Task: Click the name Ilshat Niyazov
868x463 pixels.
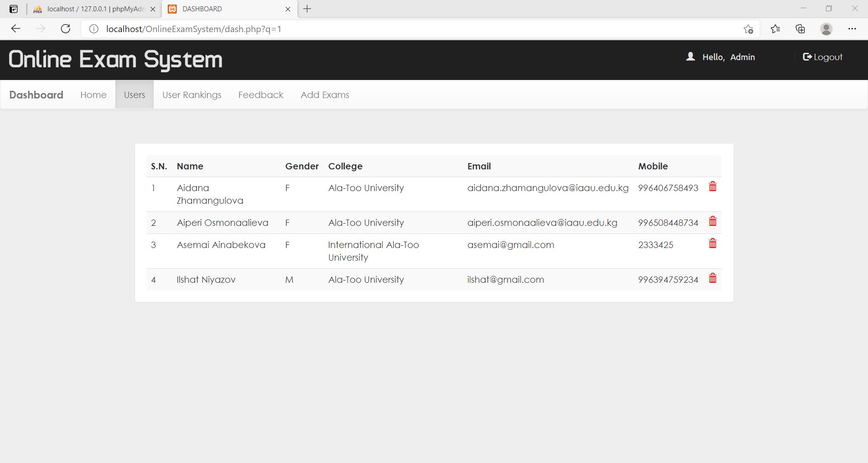Action: point(206,280)
